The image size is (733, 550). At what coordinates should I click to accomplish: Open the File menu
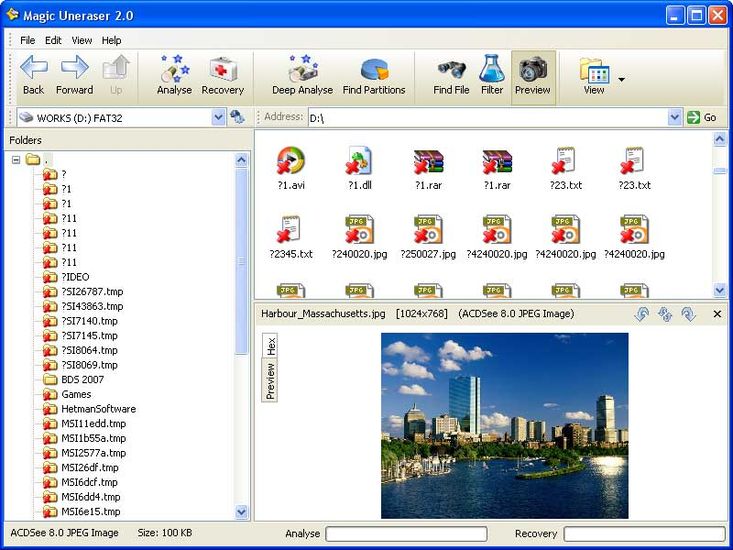pyautogui.click(x=27, y=40)
